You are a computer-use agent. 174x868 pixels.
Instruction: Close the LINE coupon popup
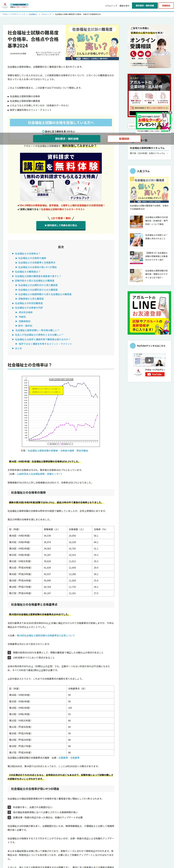[170, 113]
